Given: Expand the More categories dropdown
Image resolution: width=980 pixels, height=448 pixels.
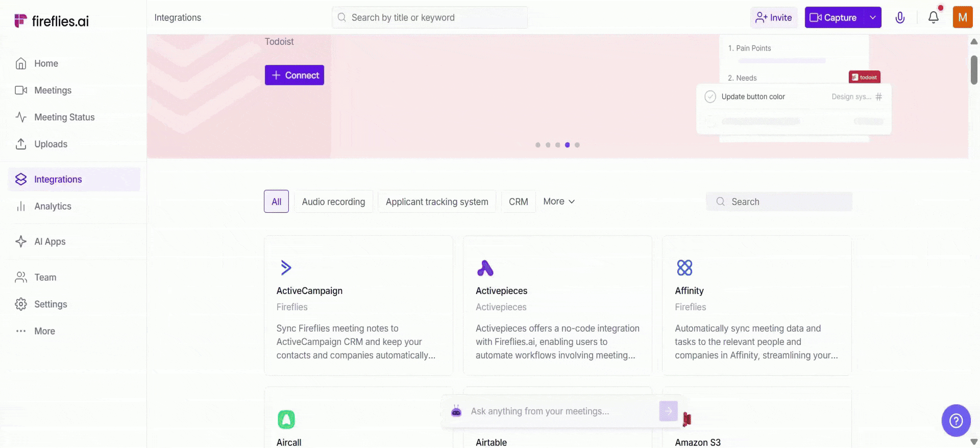Looking at the screenshot, I should tap(559, 202).
